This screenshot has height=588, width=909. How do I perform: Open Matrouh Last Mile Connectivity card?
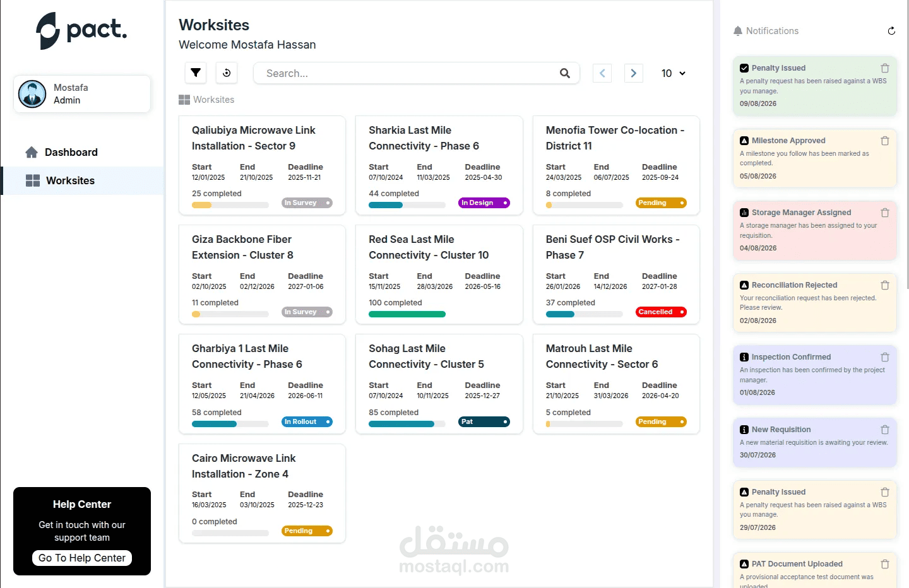[x=616, y=384]
